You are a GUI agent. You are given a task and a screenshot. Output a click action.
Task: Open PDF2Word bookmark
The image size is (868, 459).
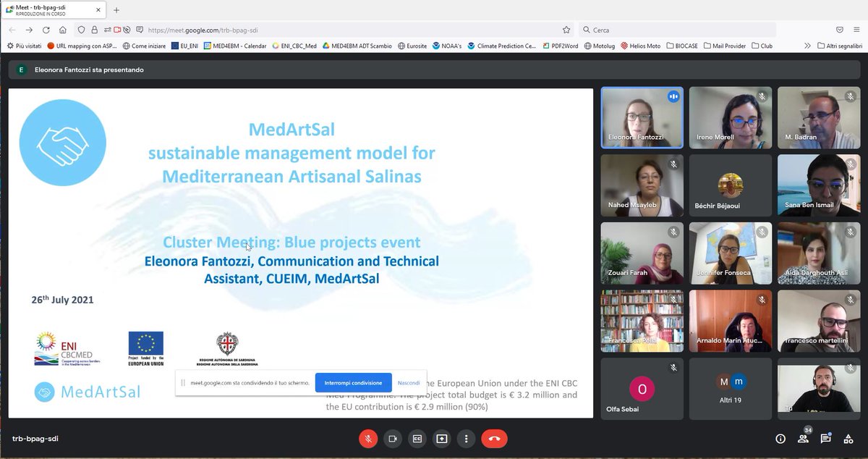560,46
